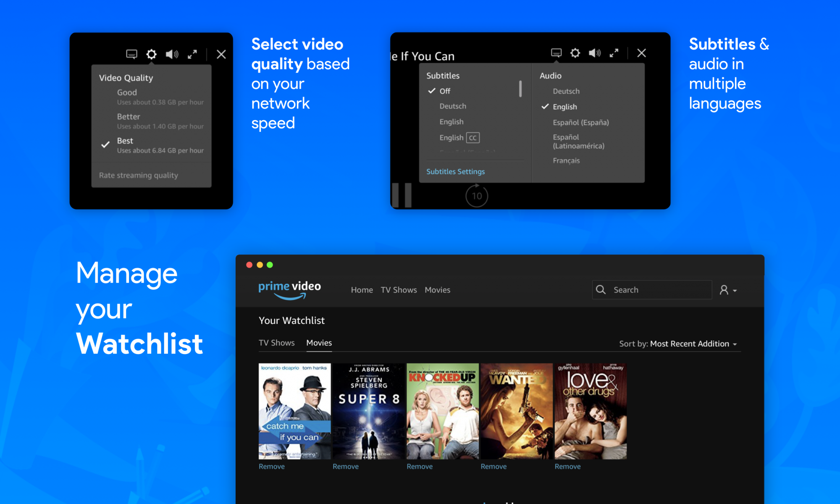Remove Knocked Up from watchlist
This screenshot has height=504, width=840.
coord(420,467)
